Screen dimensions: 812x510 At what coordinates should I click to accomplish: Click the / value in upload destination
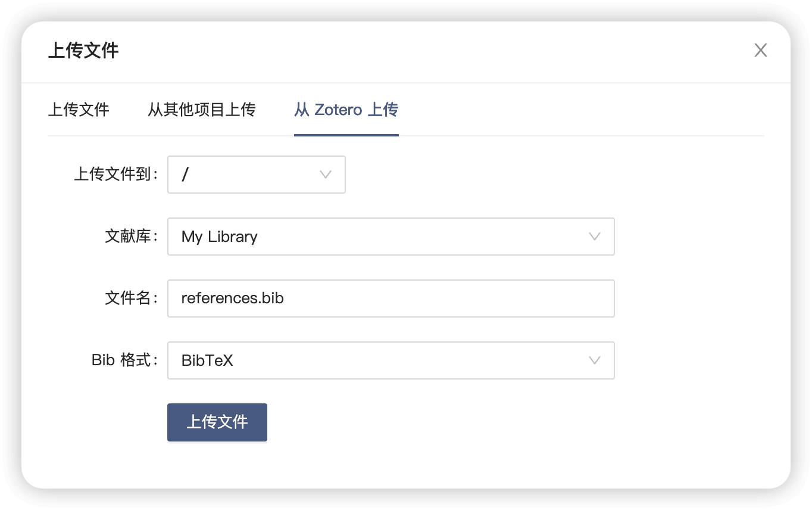point(185,175)
